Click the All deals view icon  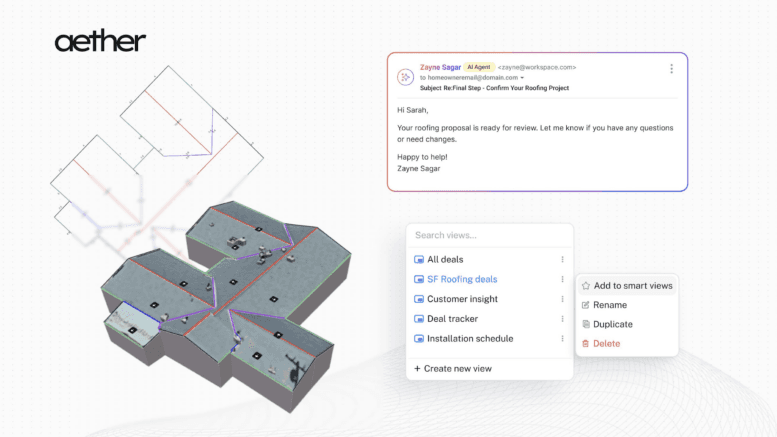[419, 260]
